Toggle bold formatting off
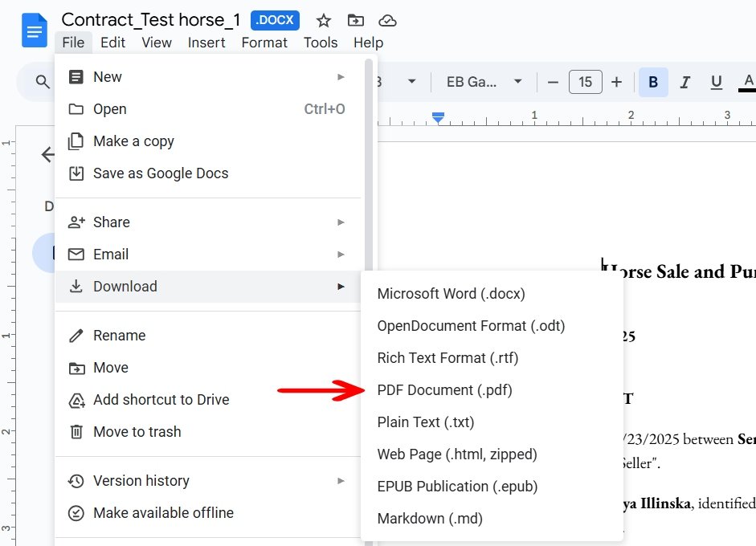756x546 pixels. point(653,82)
